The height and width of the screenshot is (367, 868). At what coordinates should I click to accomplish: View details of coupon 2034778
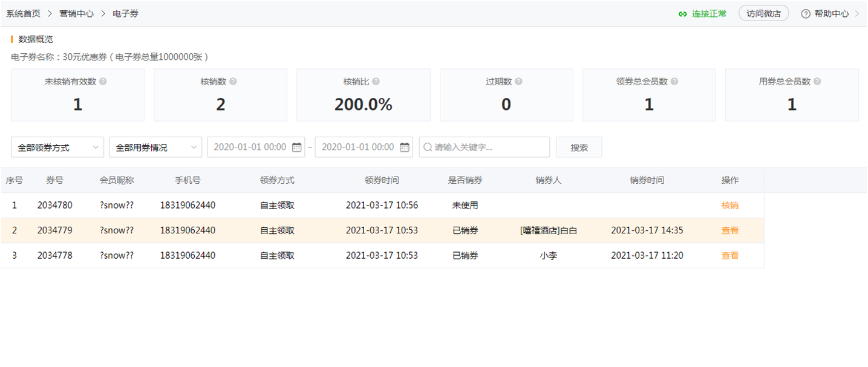point(729,256)
